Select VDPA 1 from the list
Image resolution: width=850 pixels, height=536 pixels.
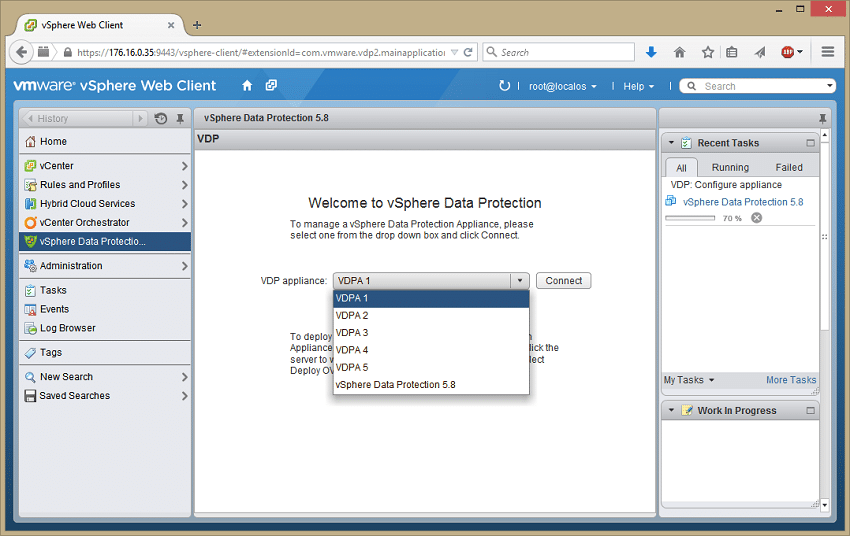[431, 298]
